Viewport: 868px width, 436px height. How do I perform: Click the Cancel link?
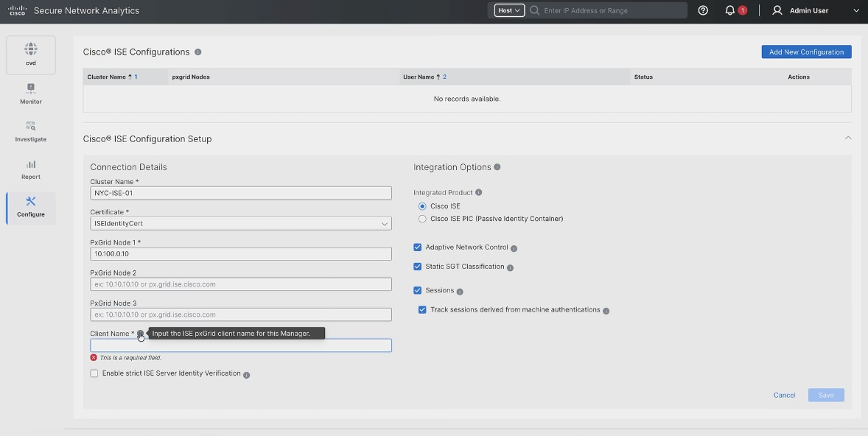tap(785, 395)
